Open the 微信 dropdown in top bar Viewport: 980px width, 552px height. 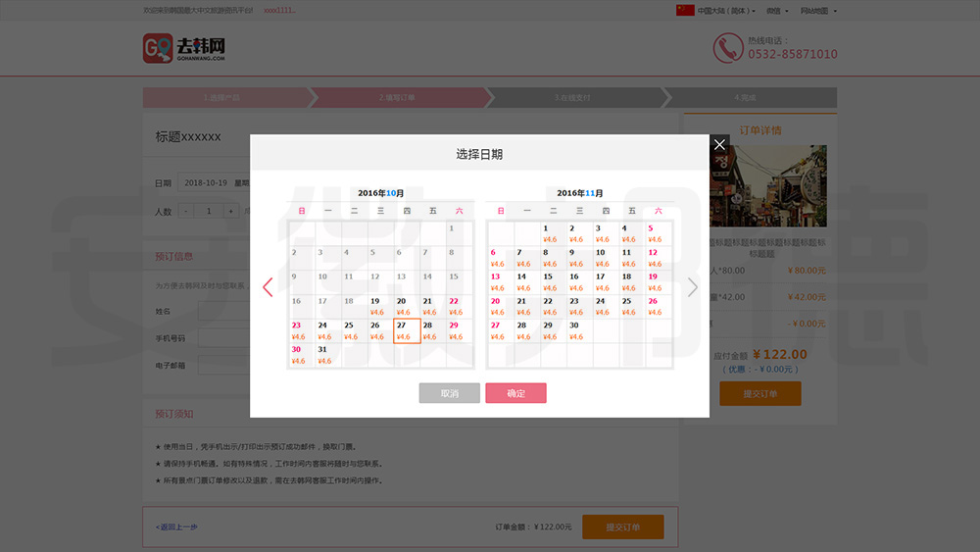tap(776, 11)
